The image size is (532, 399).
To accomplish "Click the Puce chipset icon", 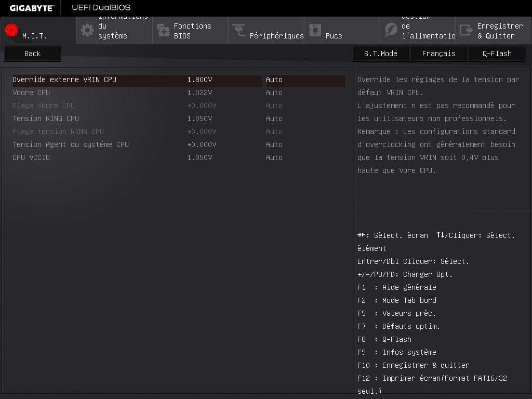I will click(x=315, y=30).
